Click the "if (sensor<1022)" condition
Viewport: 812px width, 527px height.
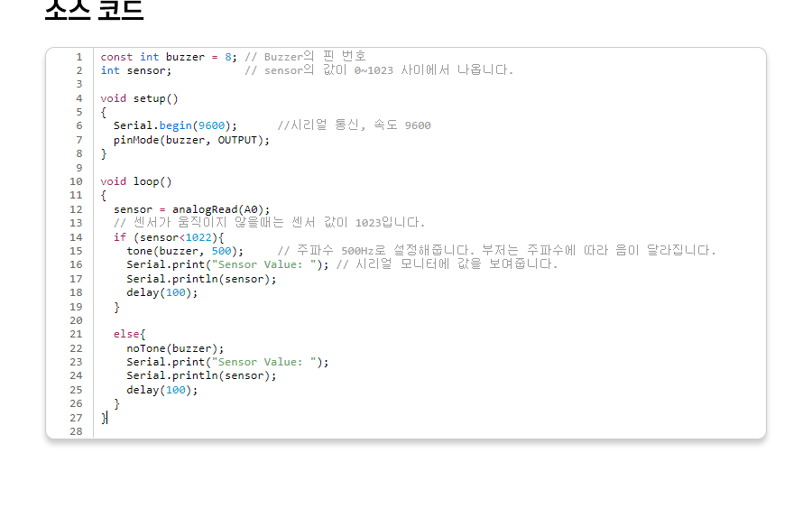[x=168, y=237]
